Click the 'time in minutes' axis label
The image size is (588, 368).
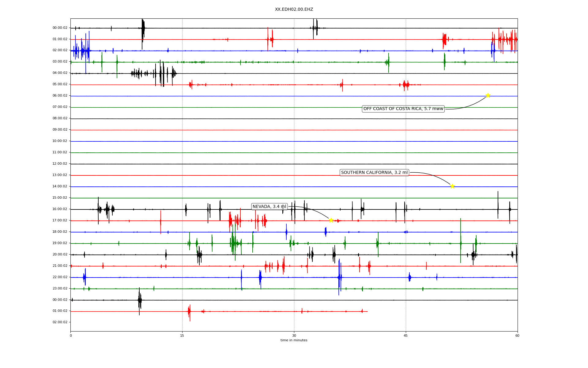point(294,340)
